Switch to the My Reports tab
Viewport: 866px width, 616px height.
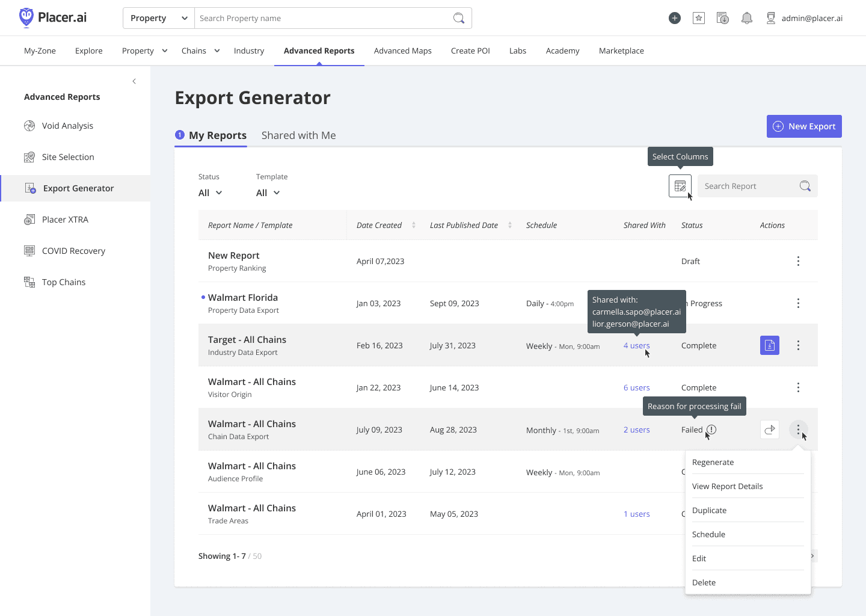coord(211,135)
